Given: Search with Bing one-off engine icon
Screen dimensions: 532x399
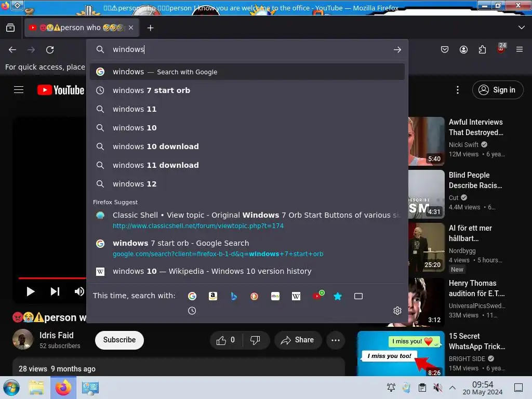Looking at the screenshot, I should tap(234, 296).
